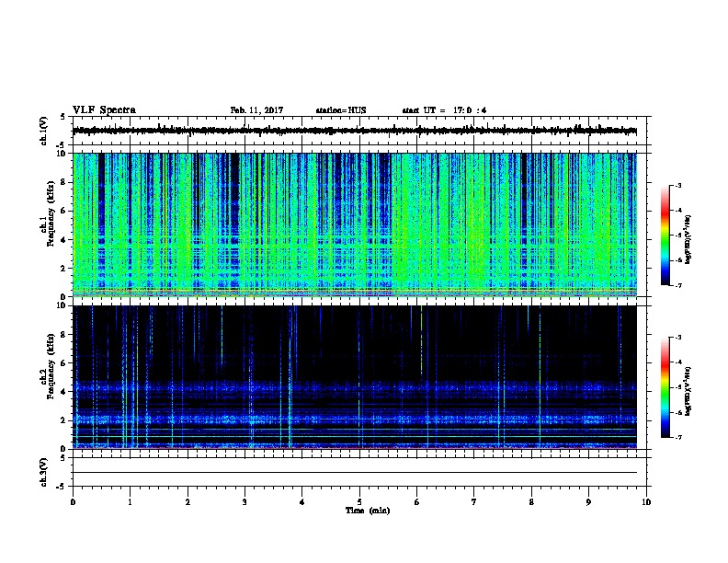The height and width of the screenshot is (563, 728).
Task: Click the "8" kHz tick of ch.2 spectrogram
Action: [x=64, y=335]
